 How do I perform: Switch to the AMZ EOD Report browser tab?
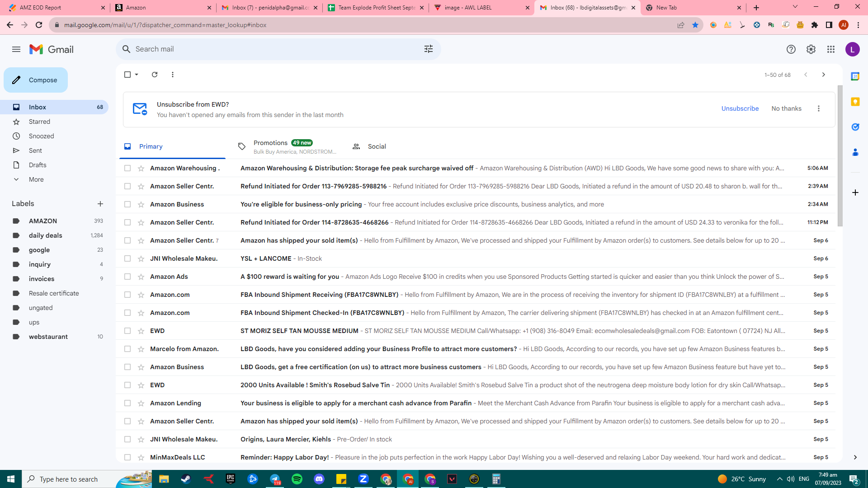[x=56, y=7]
